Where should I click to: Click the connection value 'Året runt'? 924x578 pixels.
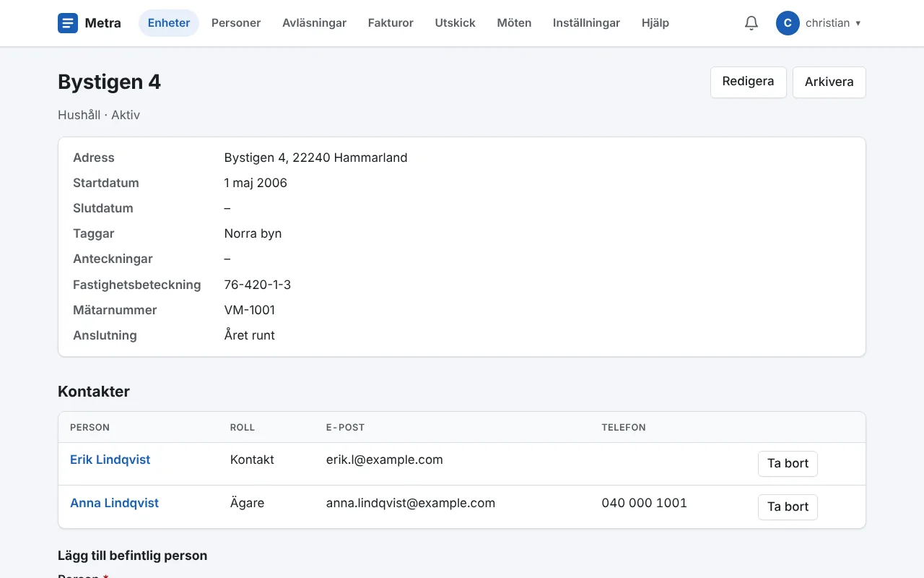(250, 335)
